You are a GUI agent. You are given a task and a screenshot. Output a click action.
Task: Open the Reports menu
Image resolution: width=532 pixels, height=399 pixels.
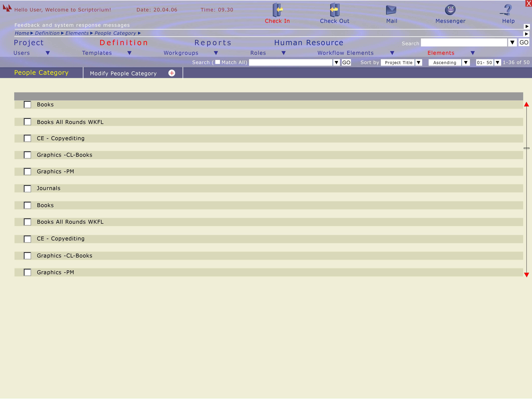tap(213, 43)
